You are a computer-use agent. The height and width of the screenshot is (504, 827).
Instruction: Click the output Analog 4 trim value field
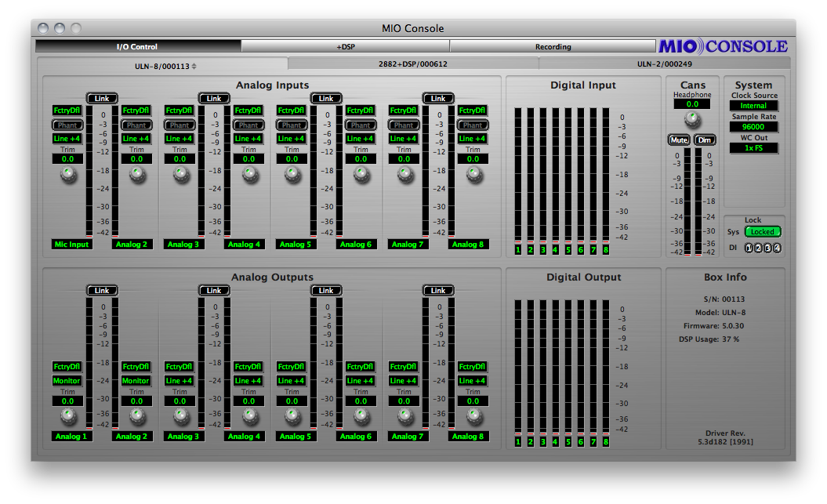click(248, 401)
